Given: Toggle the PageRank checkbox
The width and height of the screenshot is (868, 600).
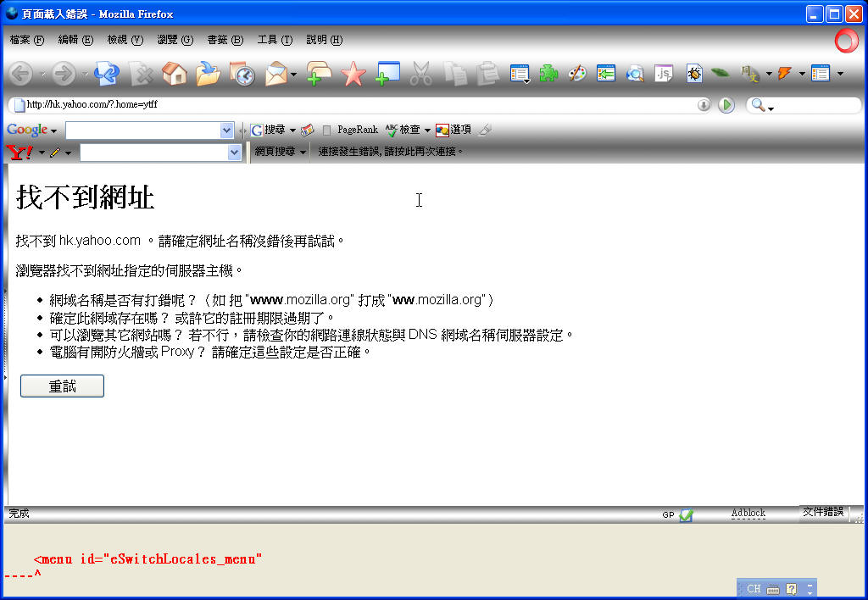Looking at the screenshot, I should tap(326, 130).
